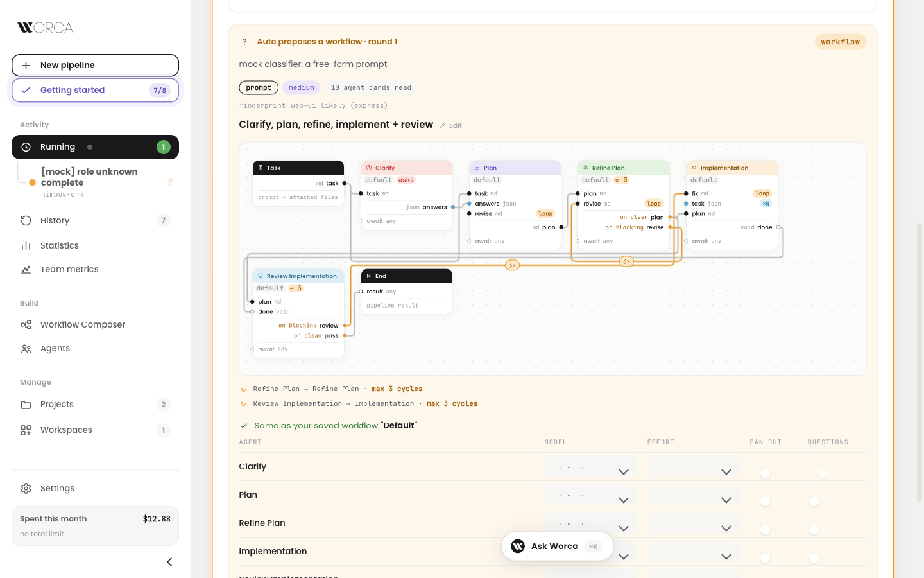
Task: Click the Worca icon in Ask Worca
Action: point(518,547)
